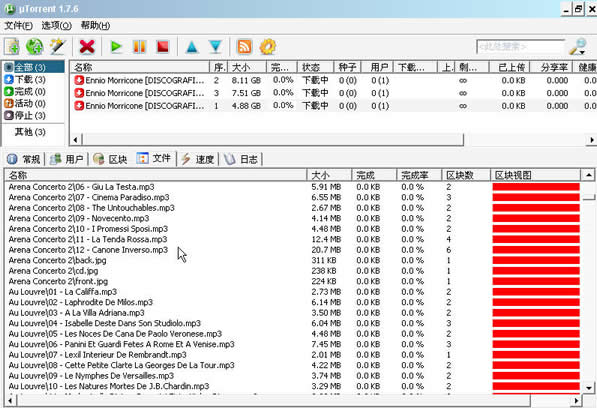The image size is (597, 408).
Task: Sort torrents by 分享率 column header
Action: (551, 67)
